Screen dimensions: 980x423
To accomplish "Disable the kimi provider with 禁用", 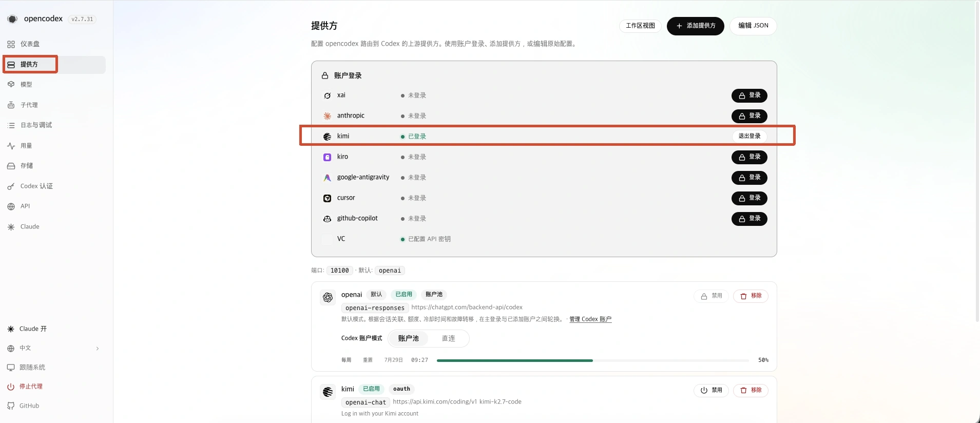I will tap(711, 391).
